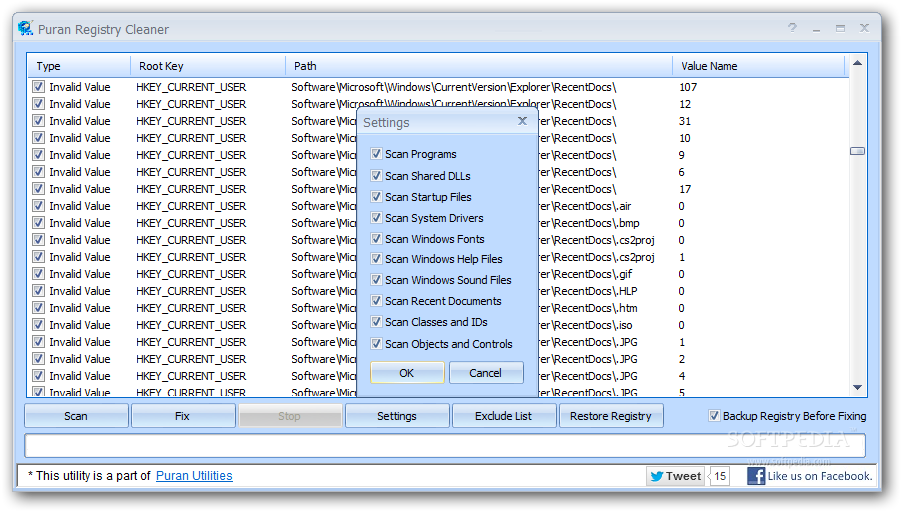Toggle Backup Registry Before Fixing
The image size is (902, 512).
pos(714,415)
